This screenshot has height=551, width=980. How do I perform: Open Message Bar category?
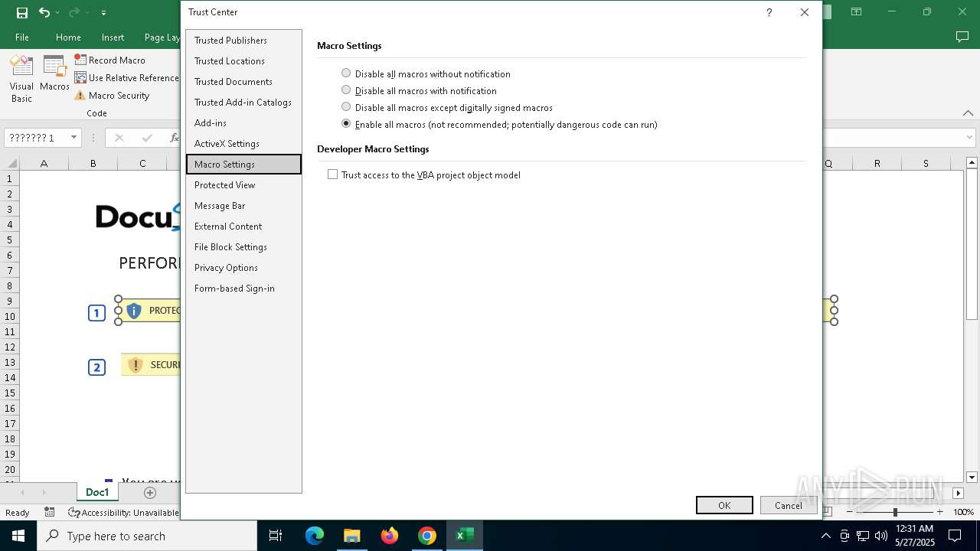pos(243,205)
